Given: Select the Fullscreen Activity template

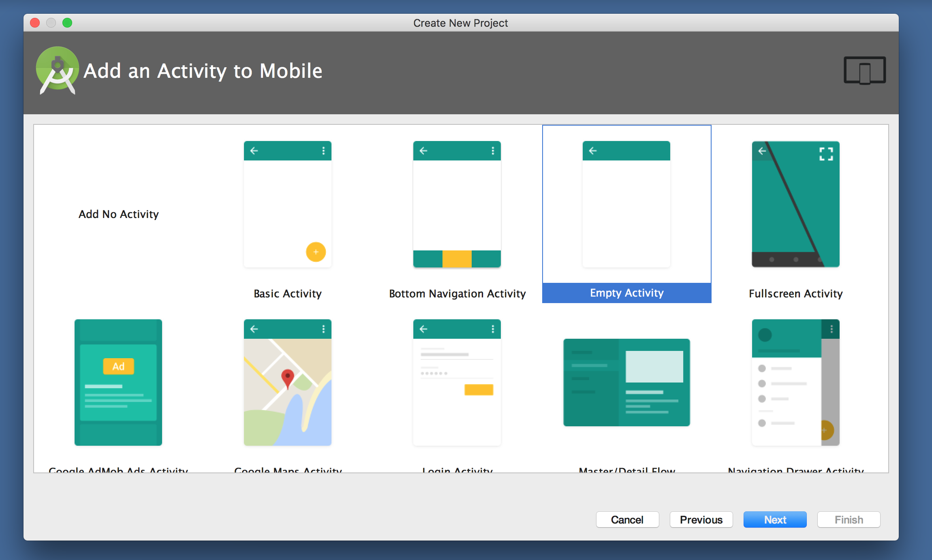Looking at the screenshot, I should 796,213.
